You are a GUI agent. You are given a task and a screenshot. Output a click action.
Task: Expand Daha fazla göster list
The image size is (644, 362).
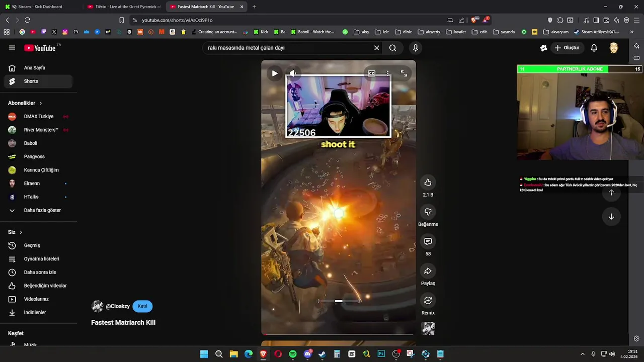point(38,210)
